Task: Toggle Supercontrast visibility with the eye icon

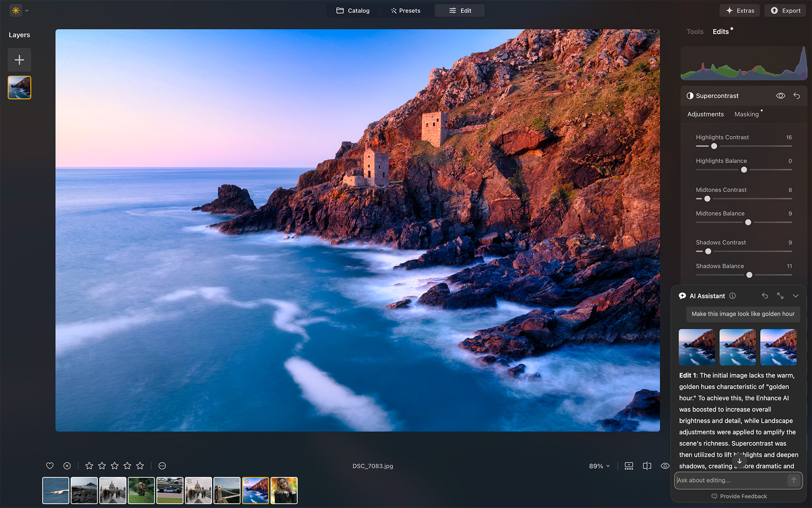Action: coord(780,96)
